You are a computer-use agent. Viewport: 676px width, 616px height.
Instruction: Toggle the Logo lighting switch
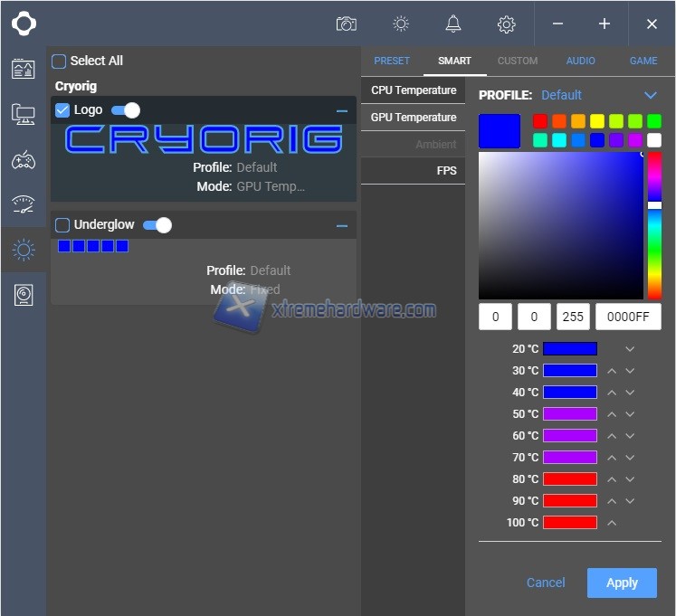[x=126, y=110]
